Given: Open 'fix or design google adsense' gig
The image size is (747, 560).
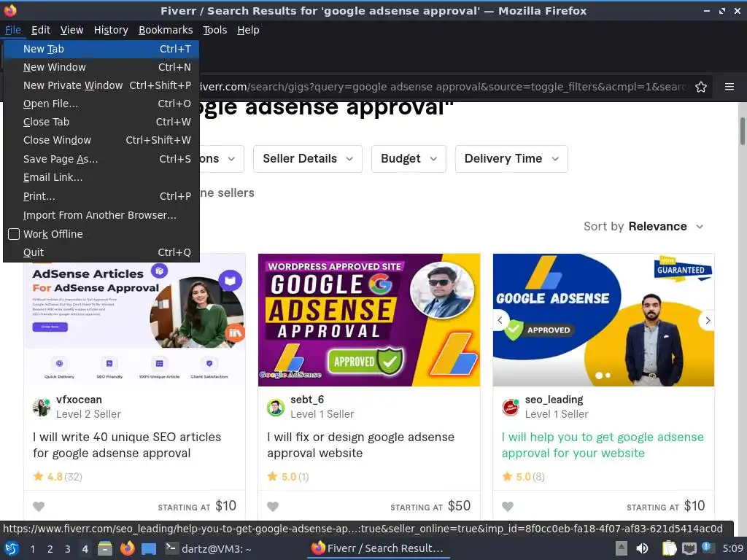Looking at the screenshot, I should tap(360, 445).
